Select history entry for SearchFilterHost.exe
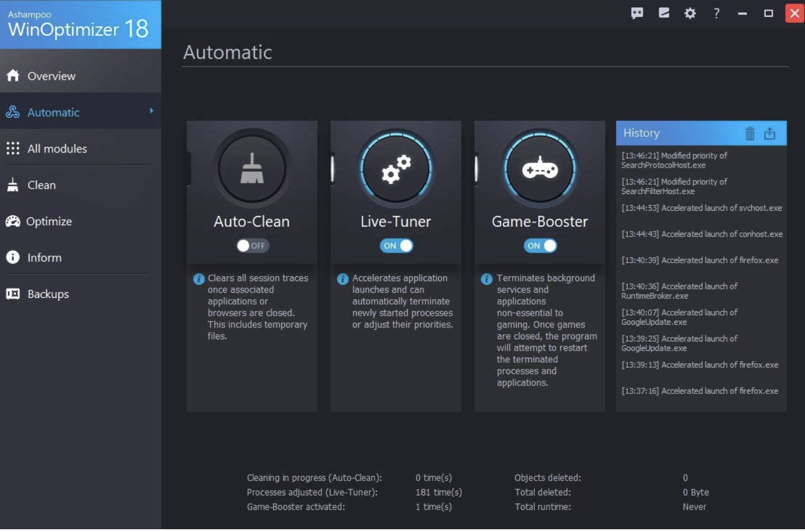805x532 pixels. (x=674, y=186)
